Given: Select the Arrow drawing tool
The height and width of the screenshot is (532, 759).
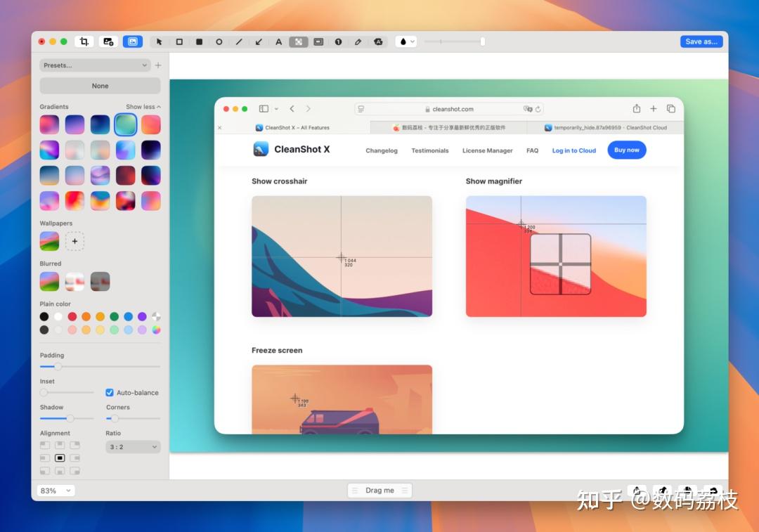Looking at the screenshot, I should (259, 42).
